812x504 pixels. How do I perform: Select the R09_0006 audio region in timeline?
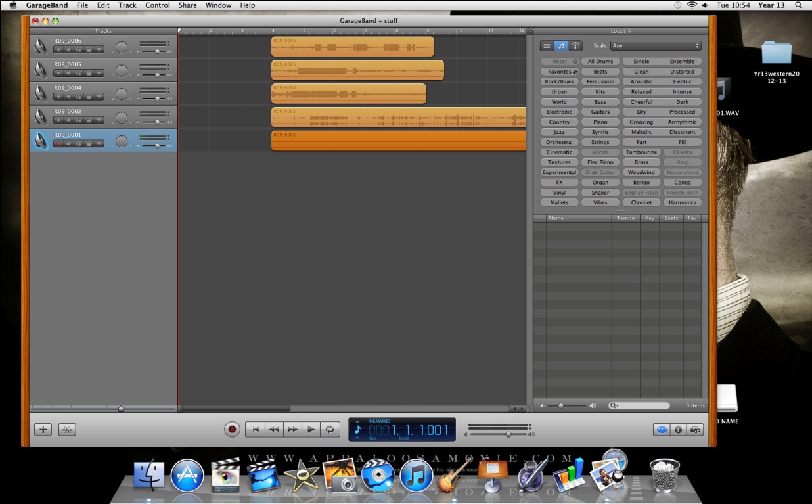click(353, 47)
